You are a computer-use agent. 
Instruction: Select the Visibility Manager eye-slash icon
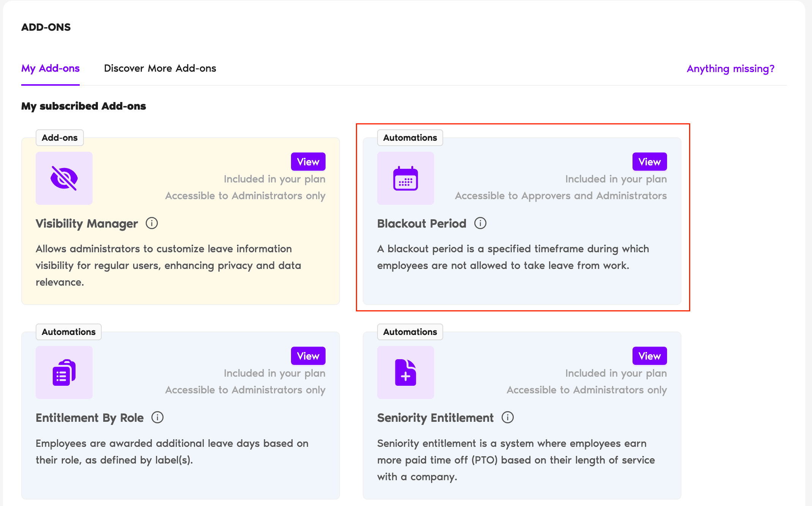pyautogui.click(x=64, y=178)
